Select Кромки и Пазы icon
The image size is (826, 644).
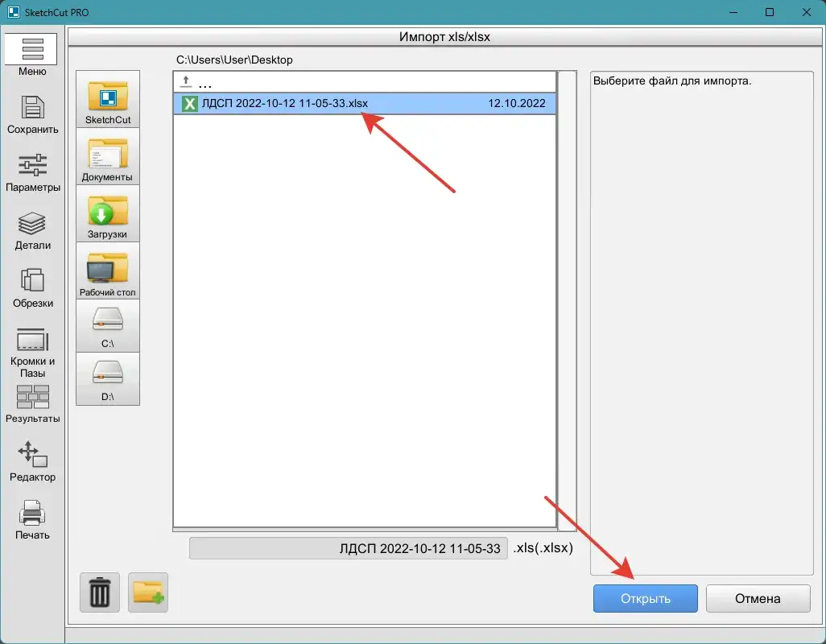click(x=32, y=340)
